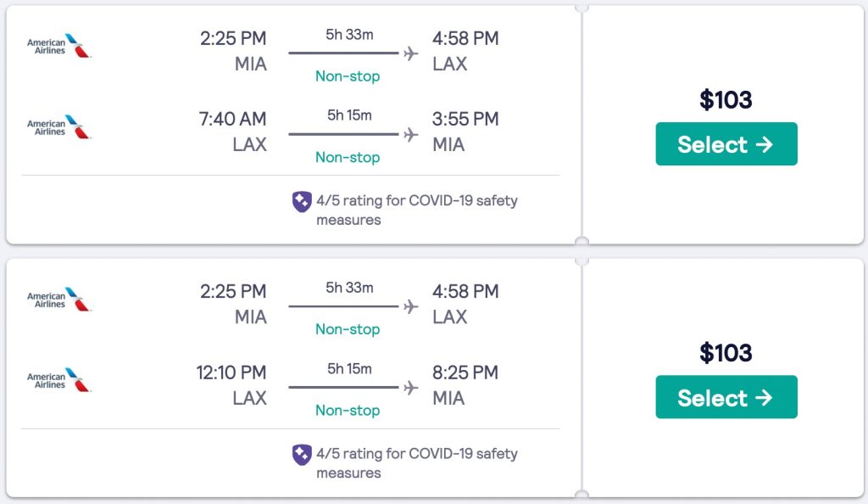Click the 12:10 PM LAX departure time

coord(231,372)
